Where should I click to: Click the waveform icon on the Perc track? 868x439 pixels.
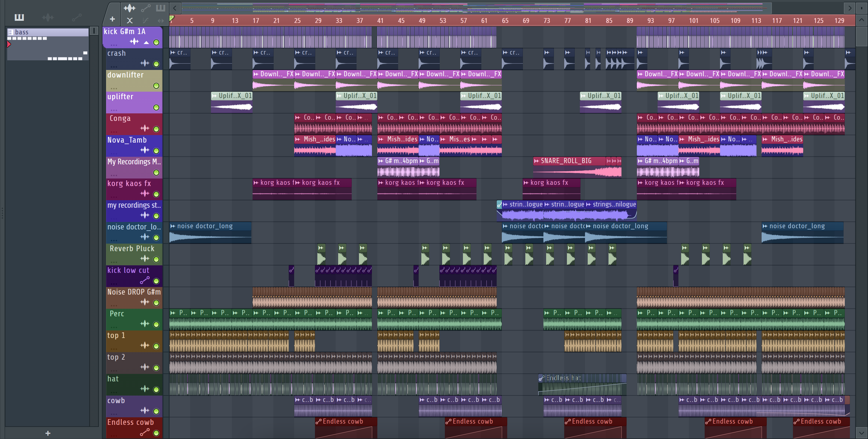point(145,324)
